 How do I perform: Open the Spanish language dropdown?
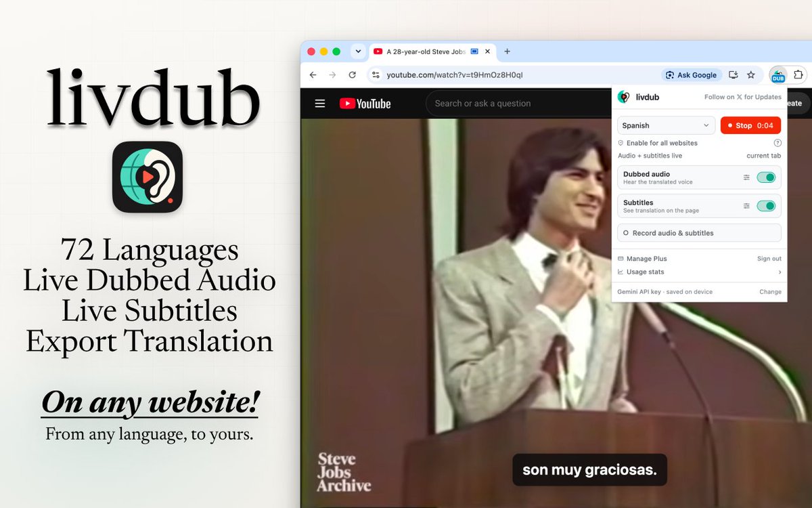click(666, 125)
